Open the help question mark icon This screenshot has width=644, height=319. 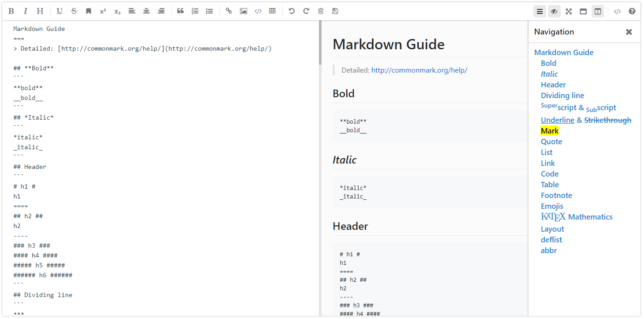click(632, 11)
